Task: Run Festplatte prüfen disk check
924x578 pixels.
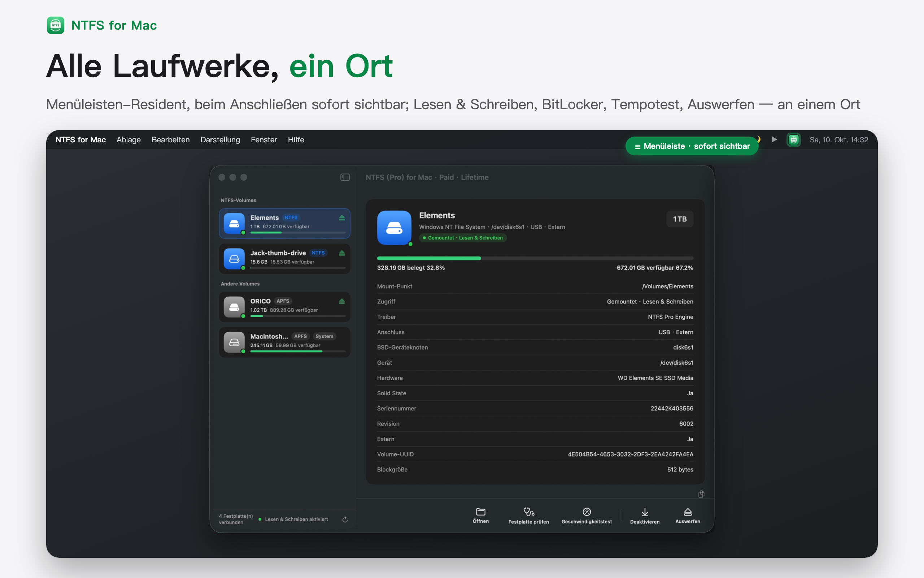Action: point(528,516)
